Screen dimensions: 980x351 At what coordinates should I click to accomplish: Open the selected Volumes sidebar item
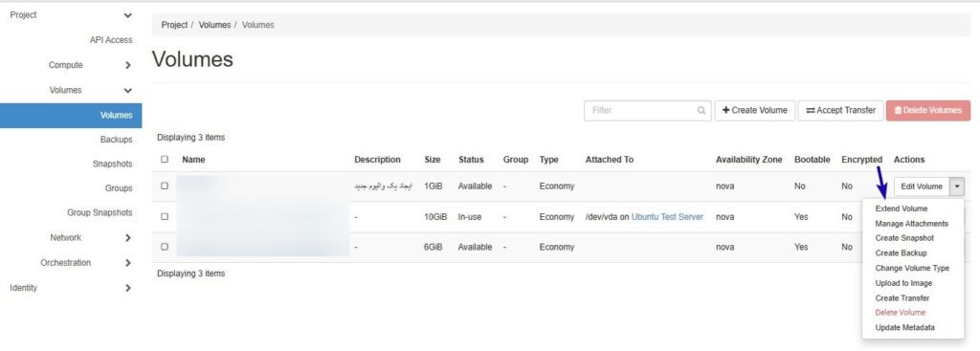(71, 116)
